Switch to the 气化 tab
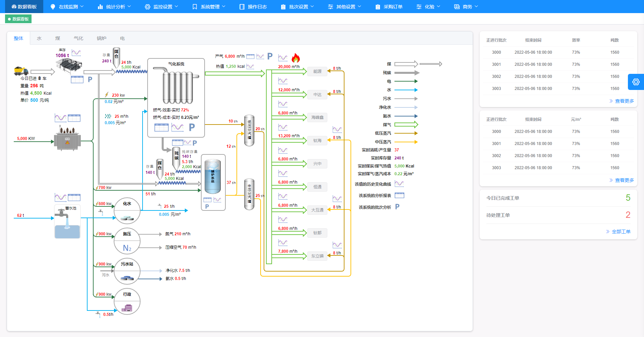Screen dimensions: 644x337 click(x=78, y=38)
